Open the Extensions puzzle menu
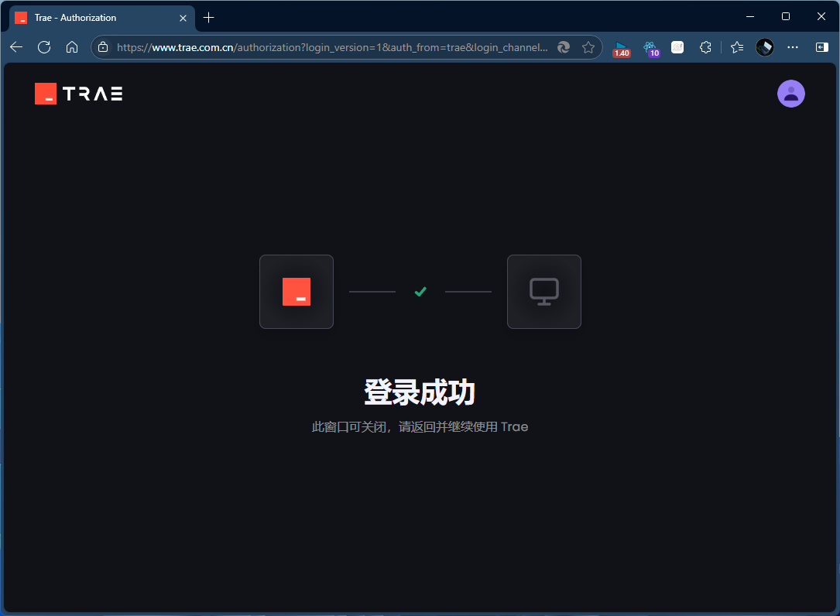840x616 pixels. [x=705, y=47]
